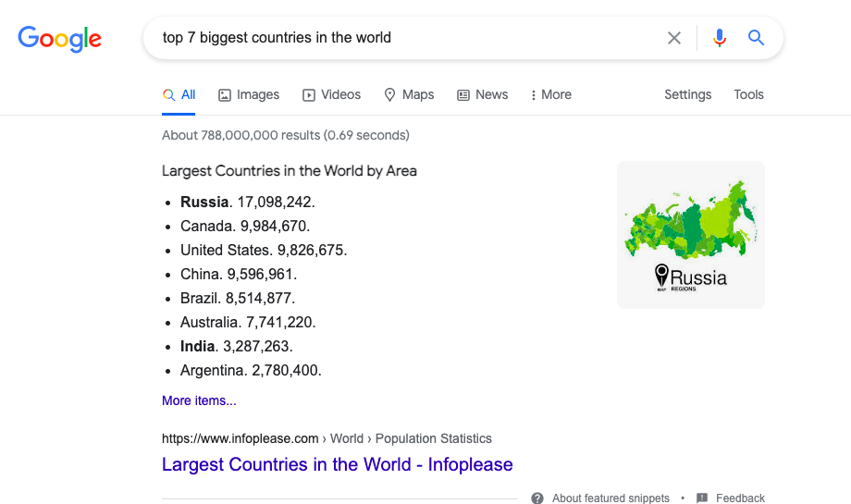Click the China 9,596,961 list entry
The width and height of the screenshot is (851, 504).
[x=239, y=274]
